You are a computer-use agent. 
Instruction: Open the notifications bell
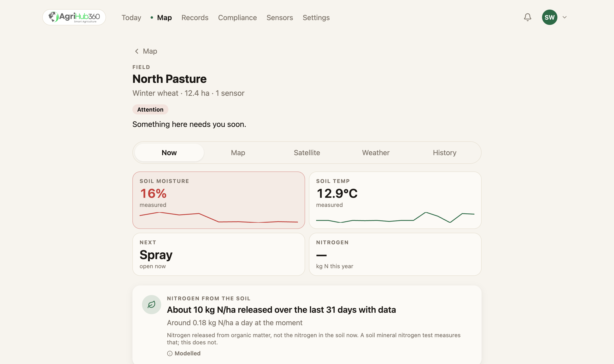click(x=527, y=17)
